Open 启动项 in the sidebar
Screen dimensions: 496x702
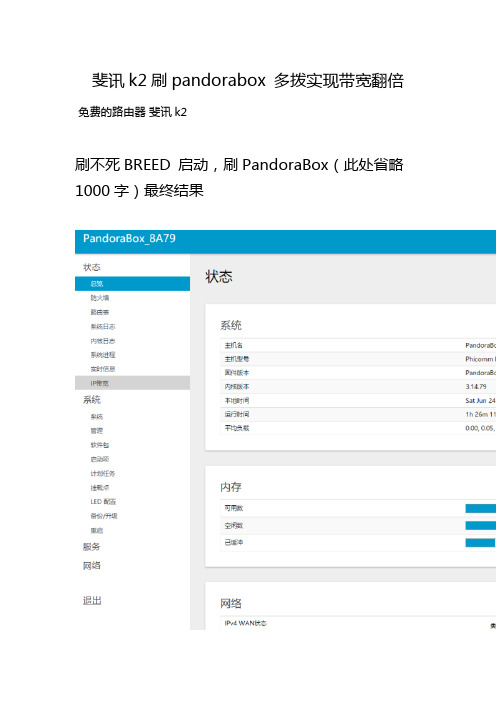pyautogui.click(x=99, y=459)
